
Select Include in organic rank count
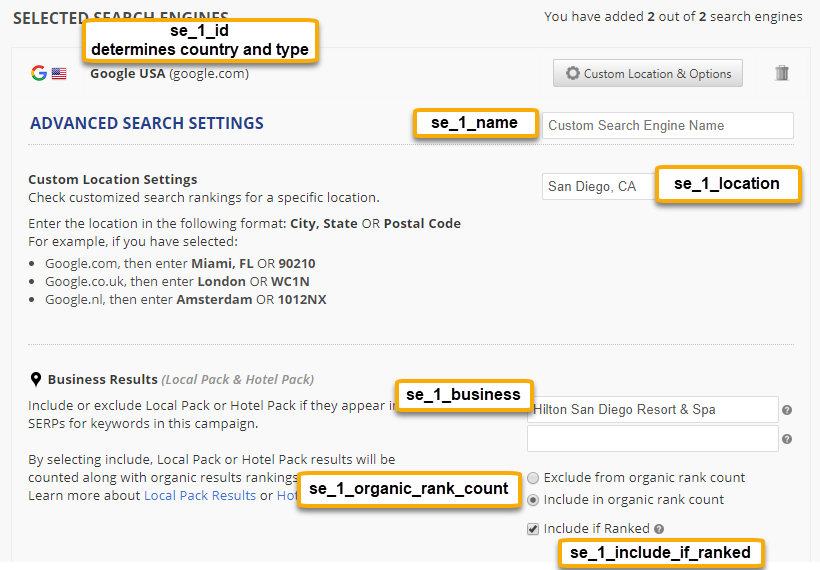(x=534, y=500)
